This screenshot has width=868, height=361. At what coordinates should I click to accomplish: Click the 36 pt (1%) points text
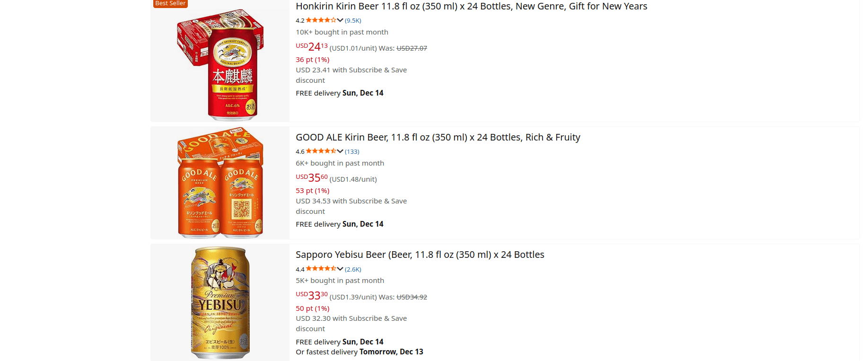click(x=312, y=60)
